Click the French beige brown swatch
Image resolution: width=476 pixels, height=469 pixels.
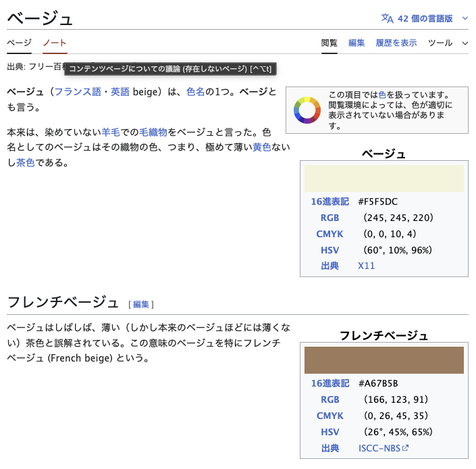point(384,360)
